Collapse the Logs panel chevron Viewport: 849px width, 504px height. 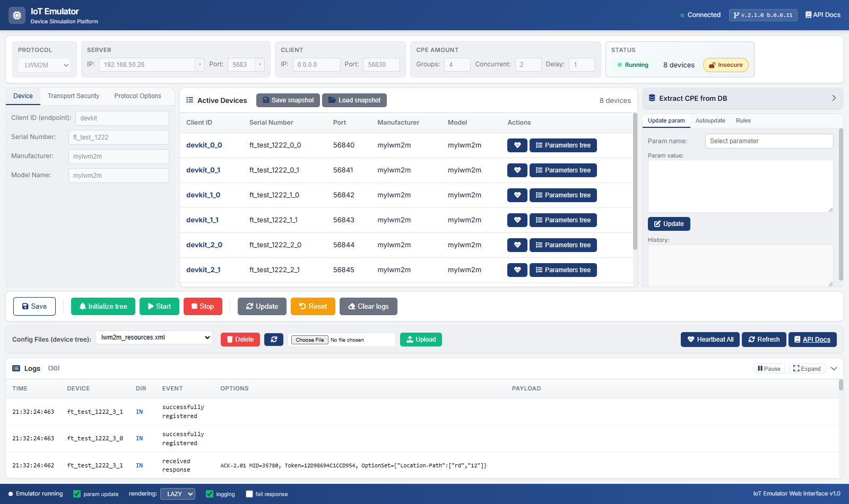pos(834,369)
